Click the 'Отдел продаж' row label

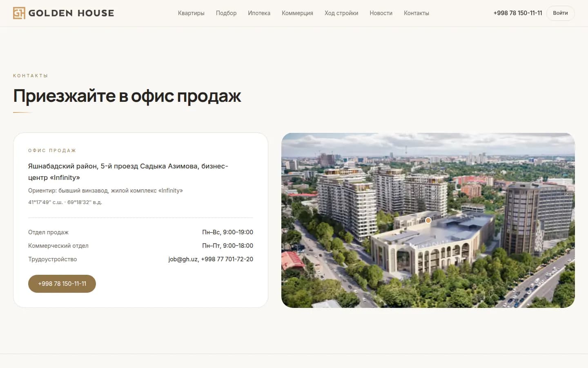click(x=48, y=232)
